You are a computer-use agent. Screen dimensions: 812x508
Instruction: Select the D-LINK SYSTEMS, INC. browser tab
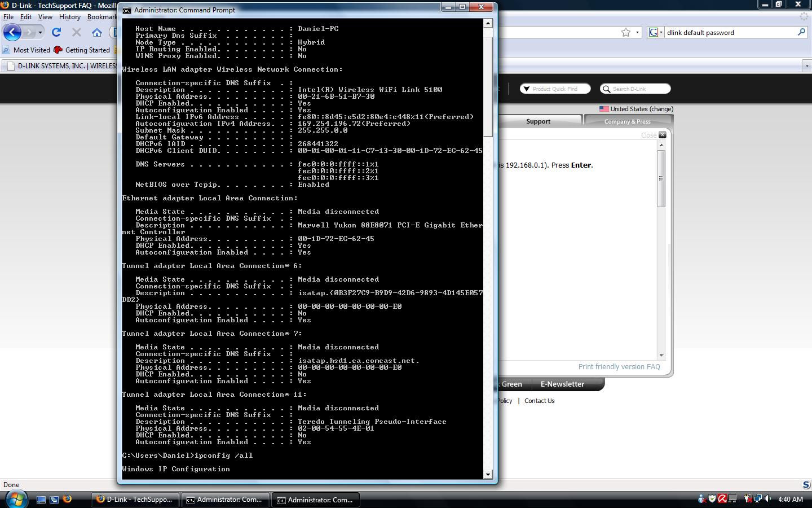click(60, 66)
